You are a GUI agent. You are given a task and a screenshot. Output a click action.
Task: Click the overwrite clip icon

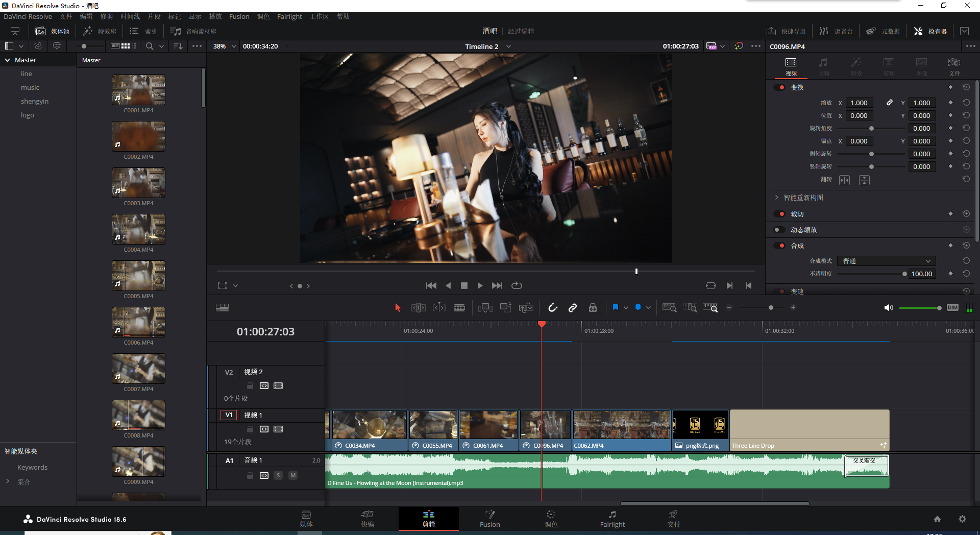[505, 308]
